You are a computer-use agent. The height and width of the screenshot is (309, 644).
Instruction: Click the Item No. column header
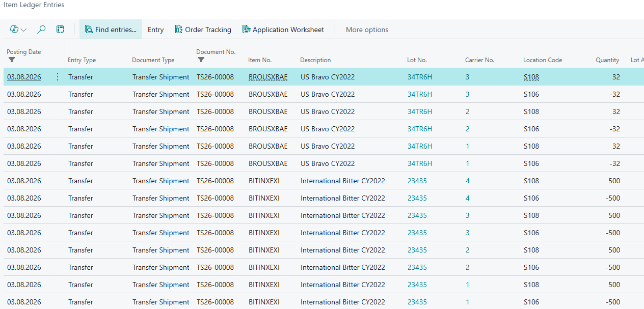tap(260, 60)
